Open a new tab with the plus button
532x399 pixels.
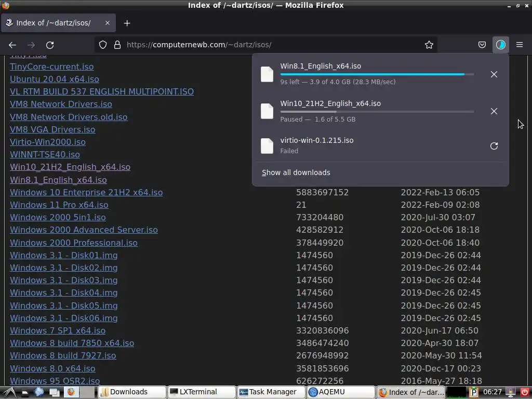click(127, 23)
